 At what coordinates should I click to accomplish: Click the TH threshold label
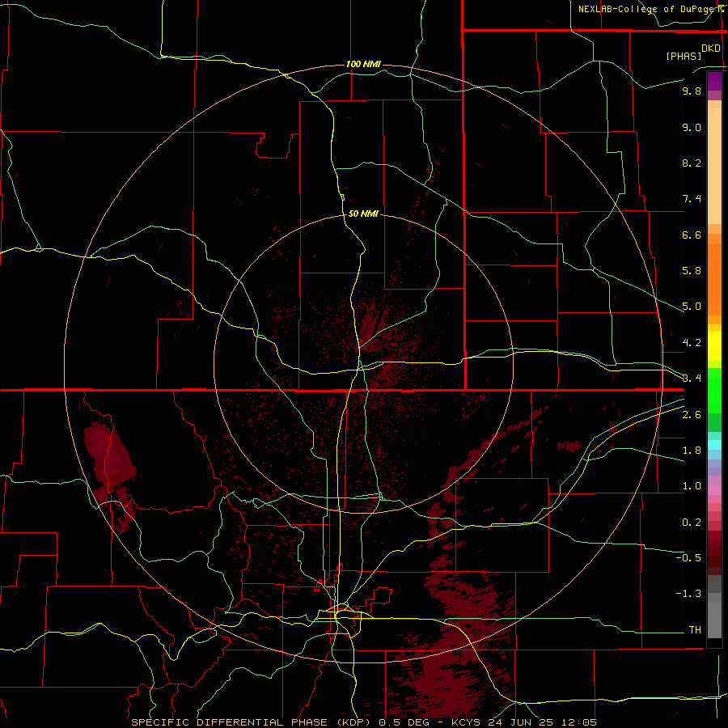tap(695, 629)
